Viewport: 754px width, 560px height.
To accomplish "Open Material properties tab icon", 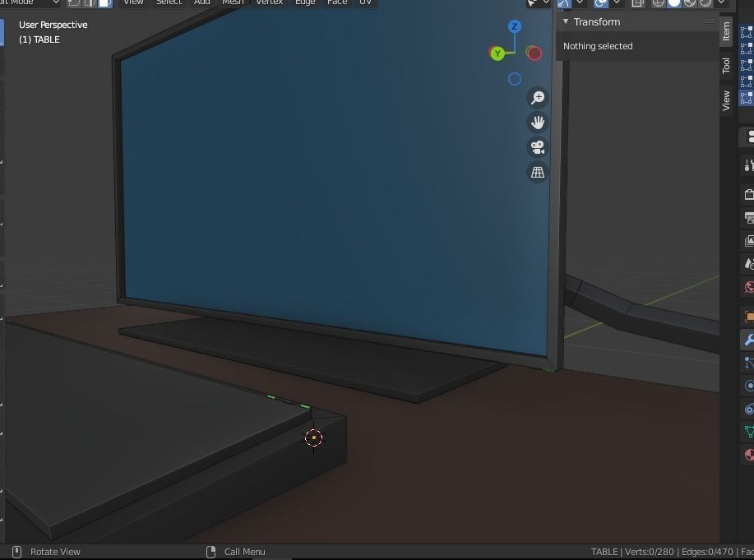I will point(748,455).
